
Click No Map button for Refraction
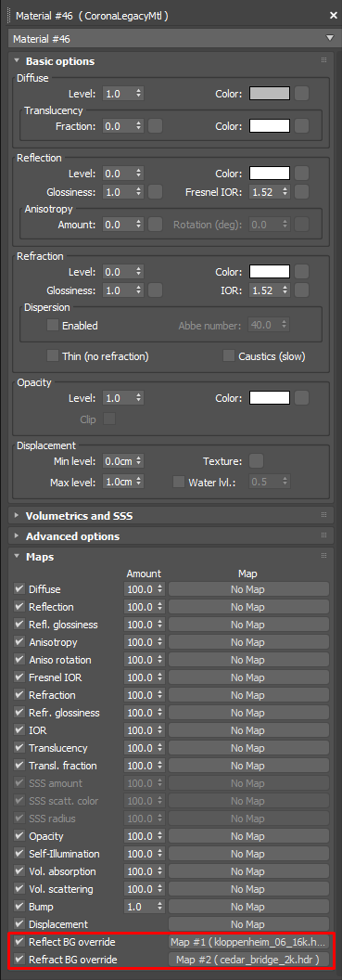pyautogui.click(x=248, y=695)
